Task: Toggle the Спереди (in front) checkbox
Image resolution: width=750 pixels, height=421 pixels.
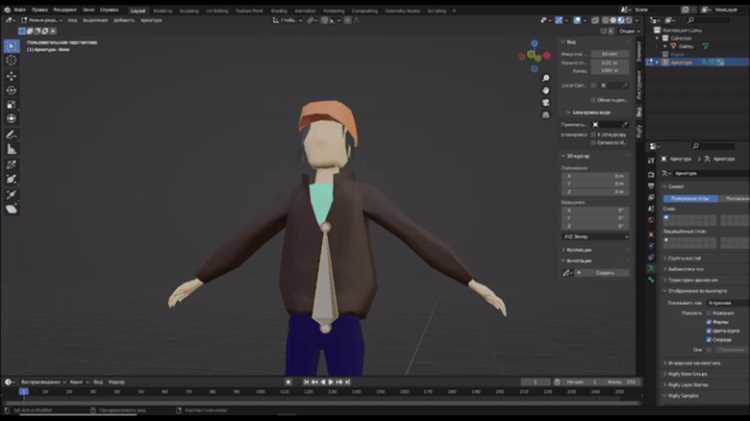Action: [x=709, y=340]
